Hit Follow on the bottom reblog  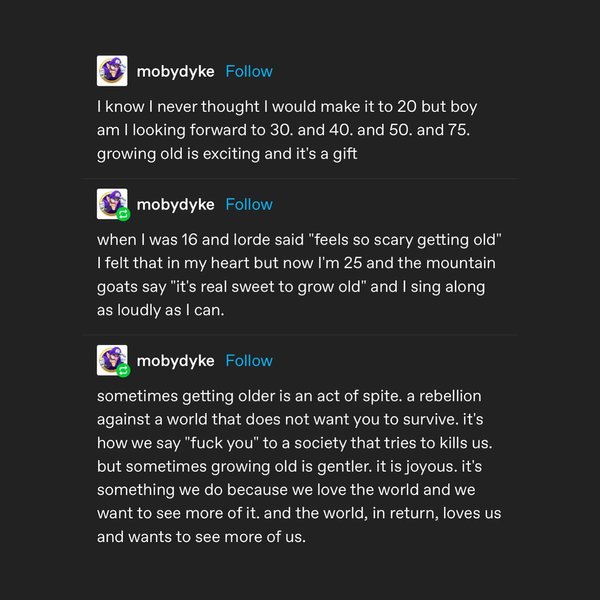[249, 361]
